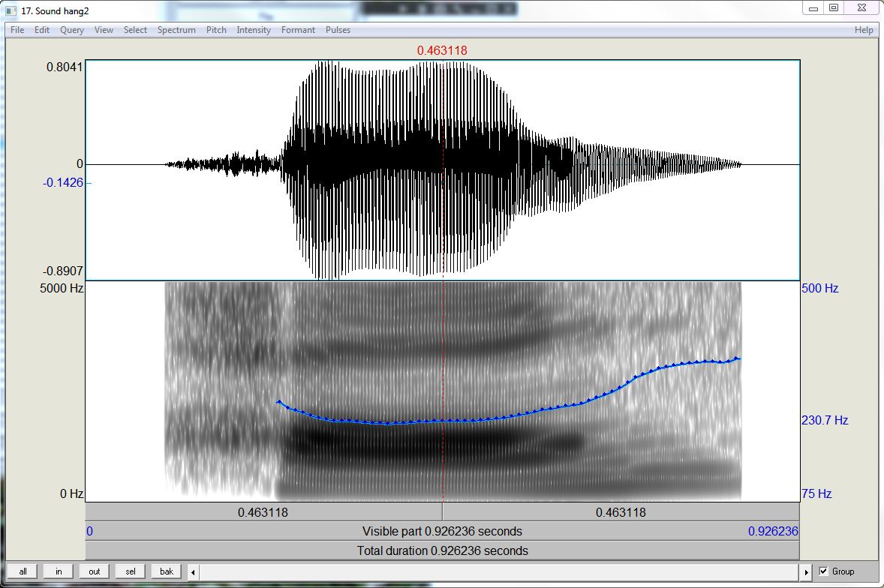Viewport: 884px width, 588px height.
Task: Click the blue pitch contour end point
Action: pyautogui.click(x=738, y=358)
